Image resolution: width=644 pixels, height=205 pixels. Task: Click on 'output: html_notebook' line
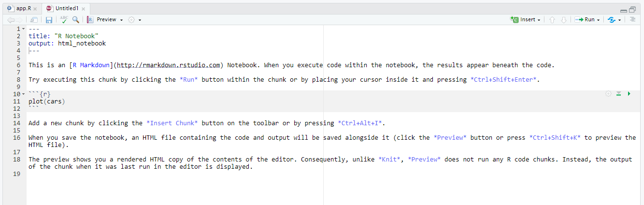click(67, 44)
